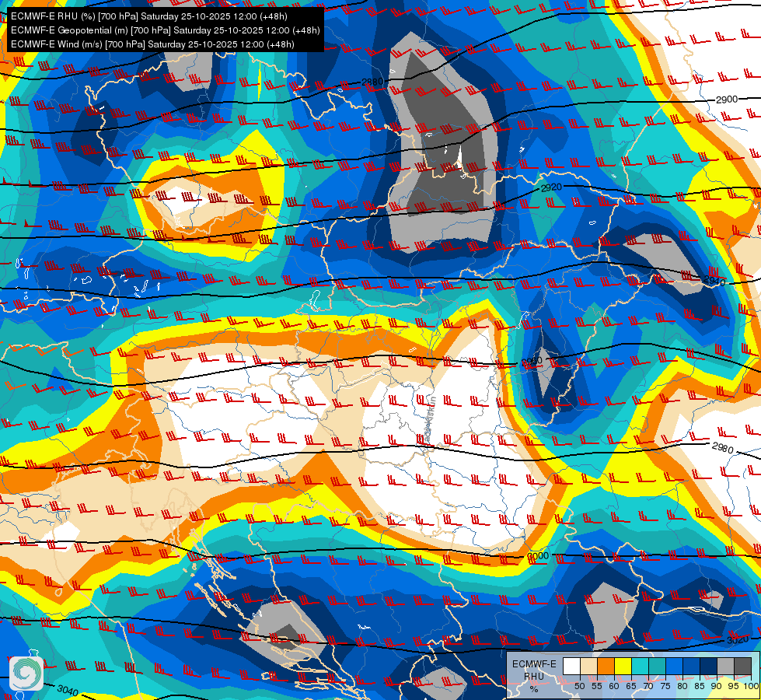
Task: Click the medium dark blue legend swatch above 85
Action: (x=692, y=667)
